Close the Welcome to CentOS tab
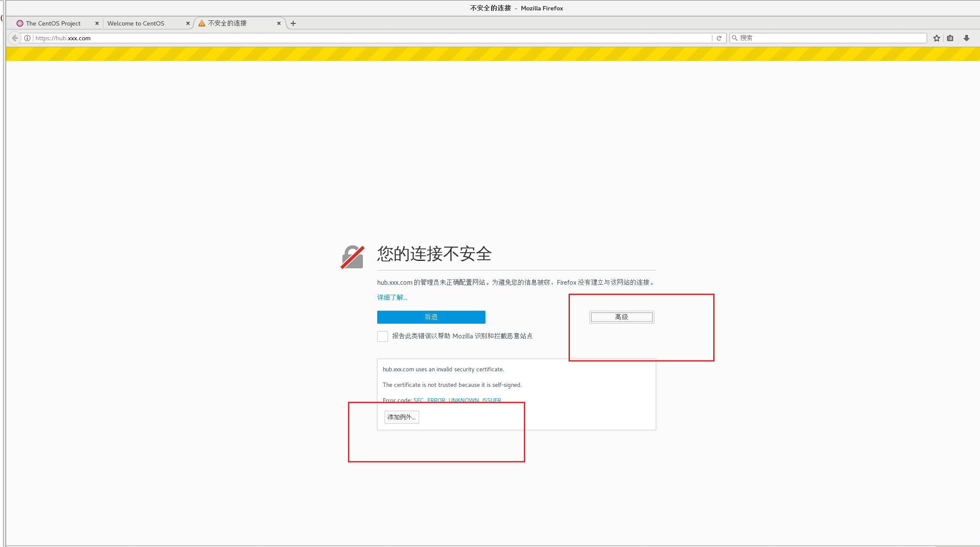 [188, 23]
